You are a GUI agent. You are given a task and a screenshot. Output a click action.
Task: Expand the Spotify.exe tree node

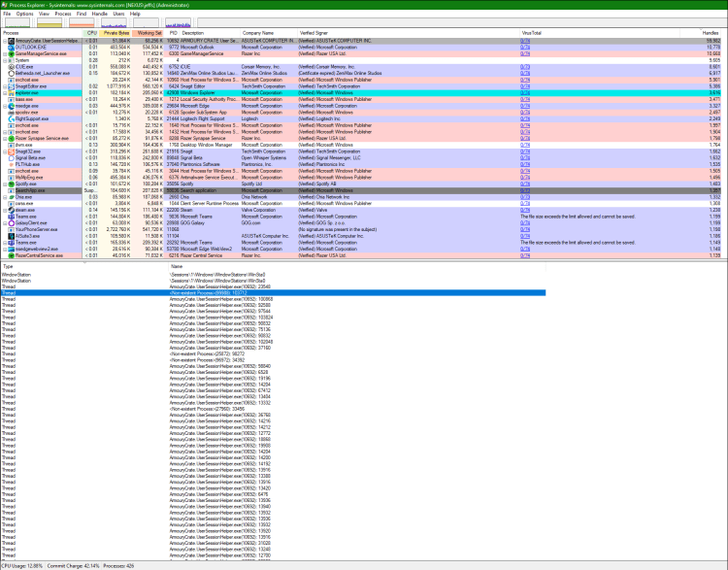[x=5, y=184]
